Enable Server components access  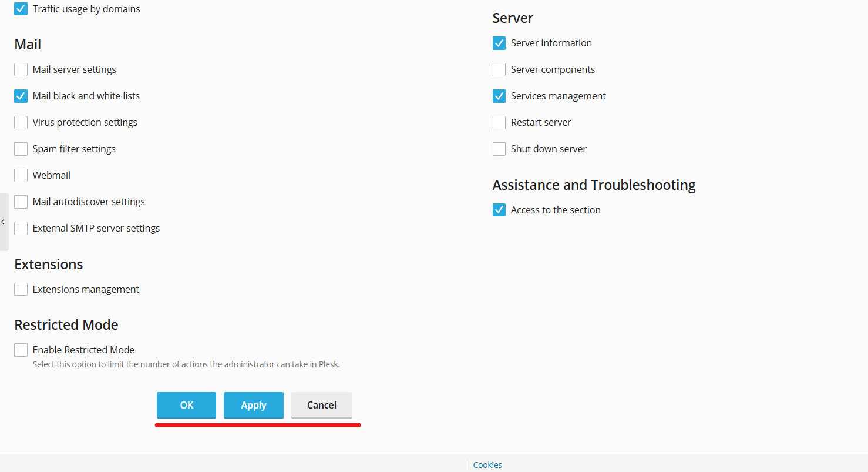[x=499, y=69]
